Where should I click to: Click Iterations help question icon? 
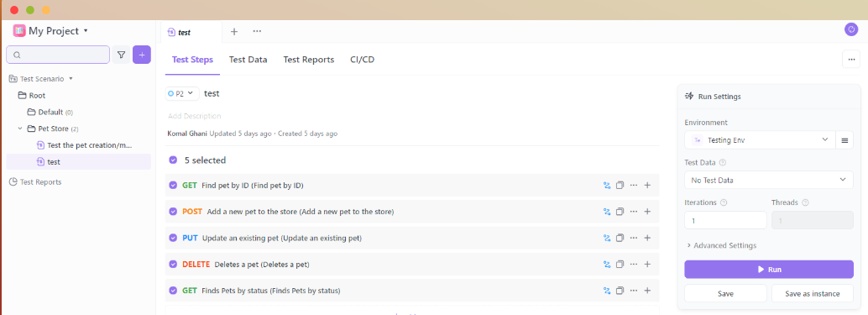pos(724,202)
